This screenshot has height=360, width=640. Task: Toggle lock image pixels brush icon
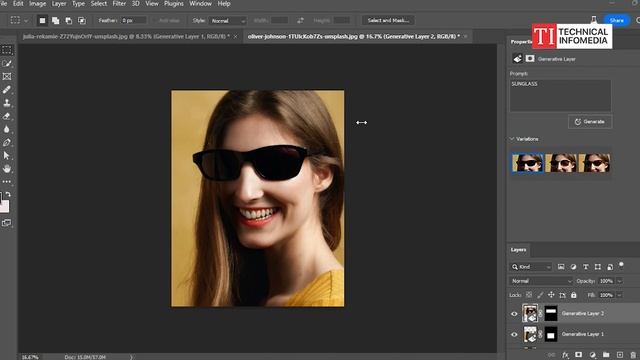[540, 295]
